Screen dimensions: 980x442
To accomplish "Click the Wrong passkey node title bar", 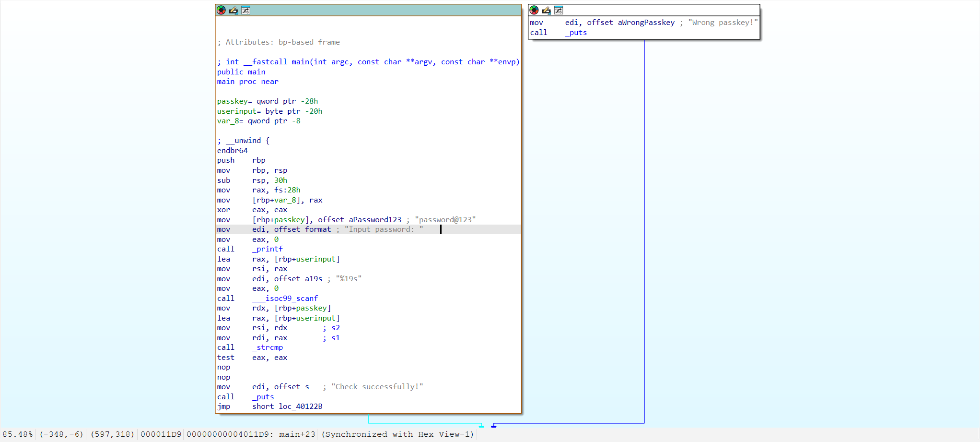I will tap(644, 10).
